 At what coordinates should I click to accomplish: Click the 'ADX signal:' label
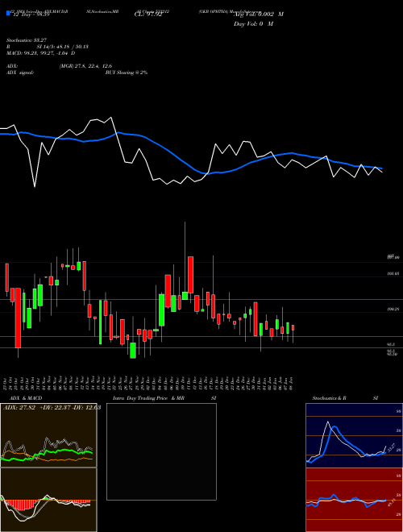19,73
